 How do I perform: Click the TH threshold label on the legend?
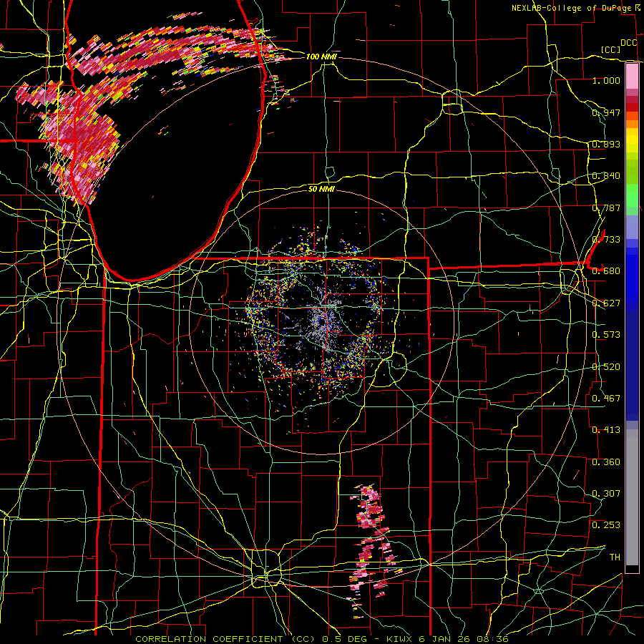(x=615, y=557)
